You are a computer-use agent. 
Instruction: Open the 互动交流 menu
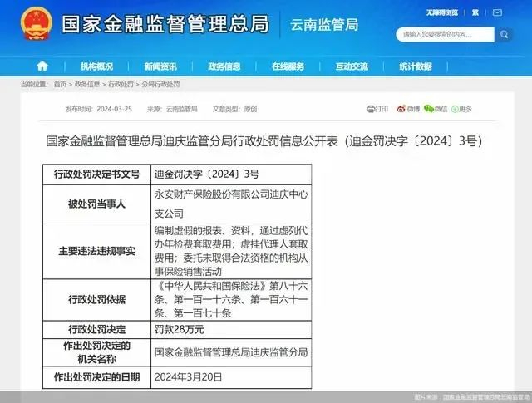click(352, 66)
